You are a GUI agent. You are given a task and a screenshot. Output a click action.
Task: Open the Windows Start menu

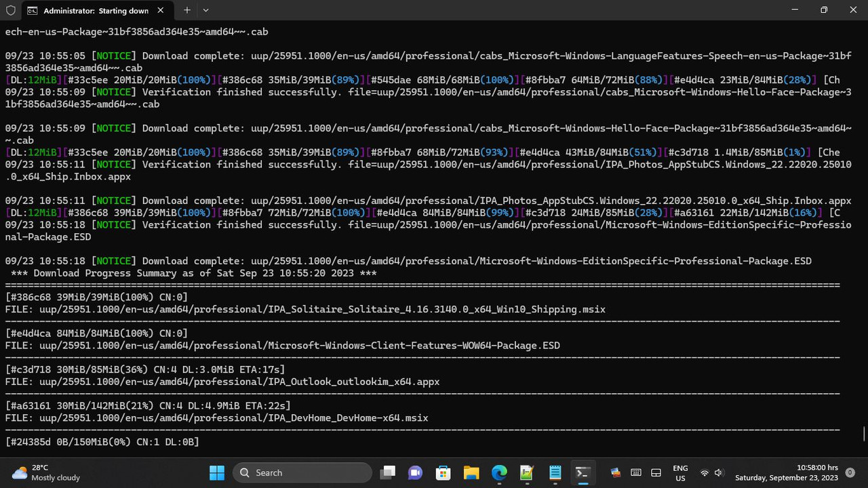[x=217, y=472]
